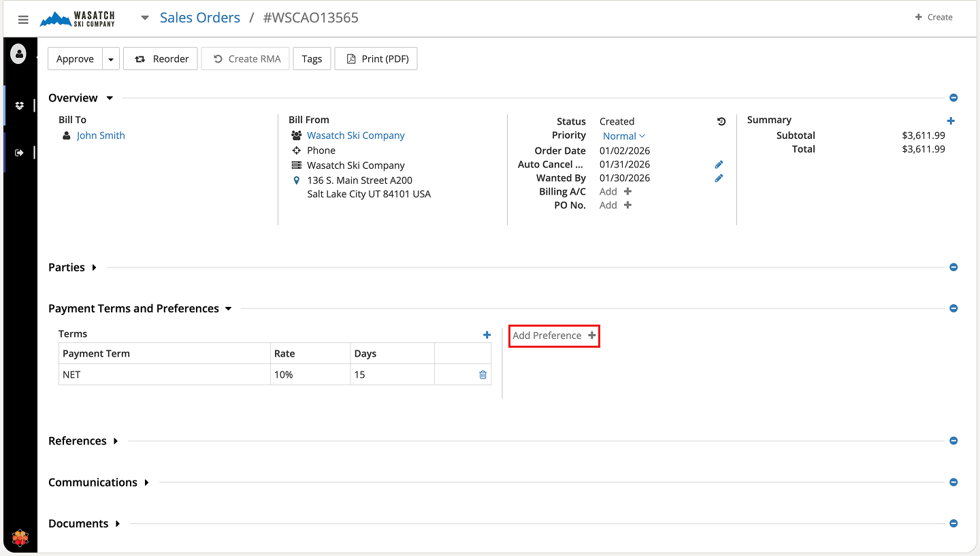Edit the Wanted By date pencil icon
Image resolution: width=980 pixels, height=556 pixels.
[x=719, y=178]
